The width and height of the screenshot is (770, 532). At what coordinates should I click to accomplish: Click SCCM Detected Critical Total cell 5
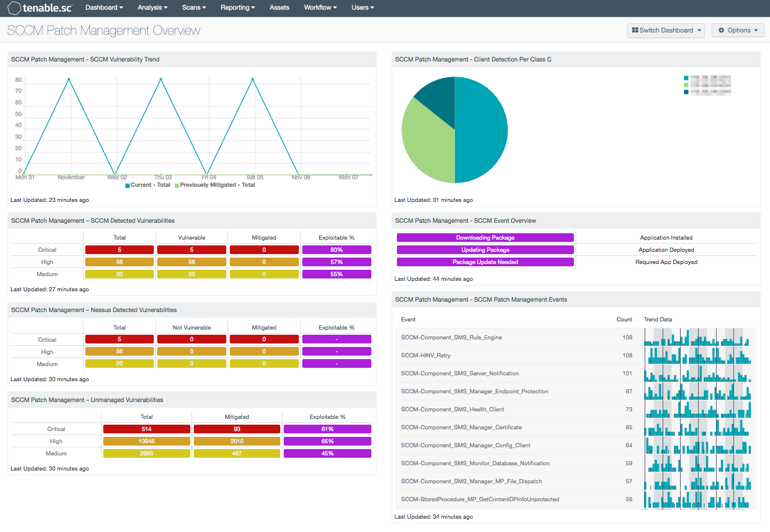[120, 250]
